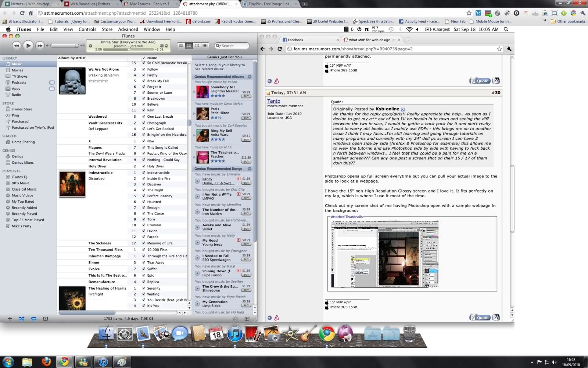Screen dimensions: 588x368
Task: Buy the song "Fancy" by Drake
Action: (246, 183)
